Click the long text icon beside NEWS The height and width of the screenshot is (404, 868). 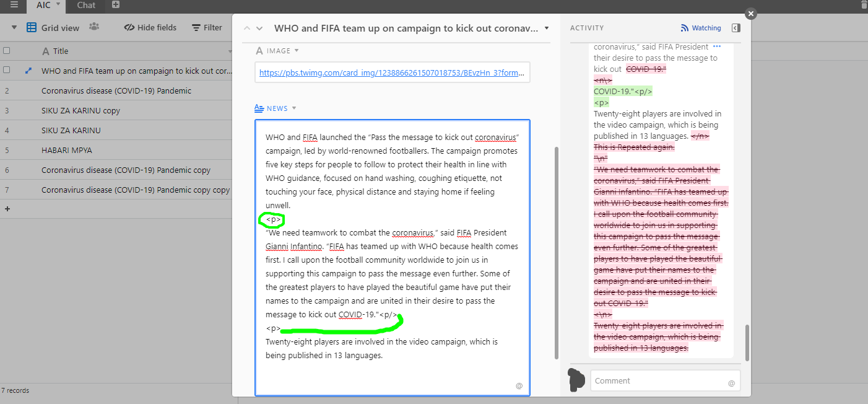(259, 108)
